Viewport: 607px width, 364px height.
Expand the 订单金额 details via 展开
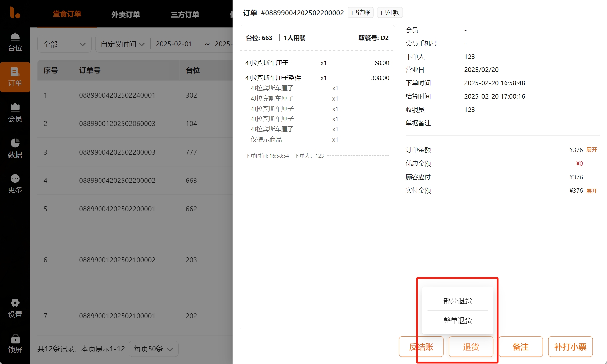pos(592,150)
